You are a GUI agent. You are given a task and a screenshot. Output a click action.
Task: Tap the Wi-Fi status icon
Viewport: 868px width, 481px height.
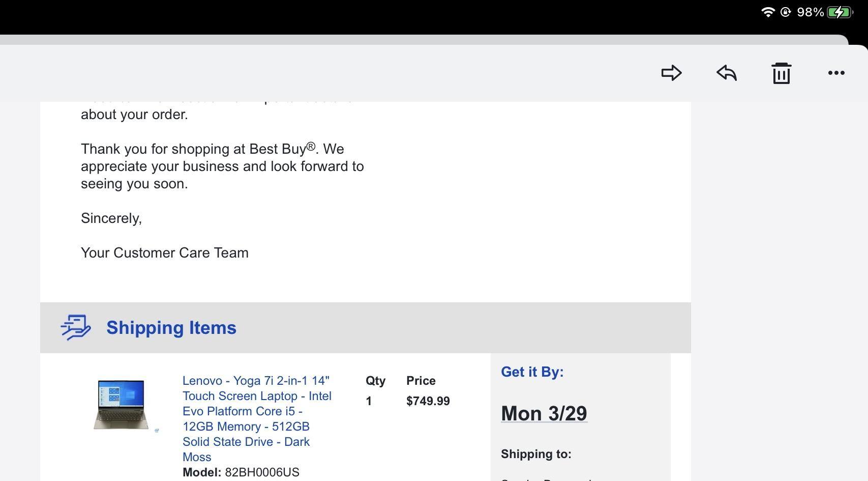point(767,12)
